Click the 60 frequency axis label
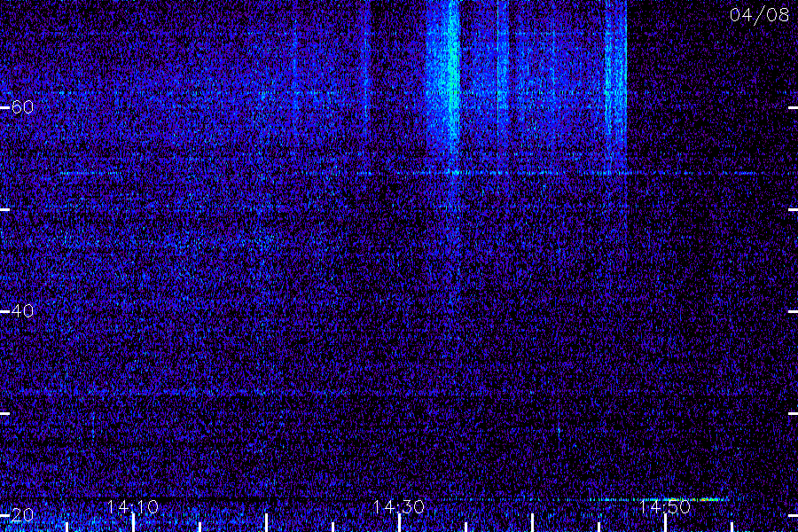798x532 pixels. click(x=22, y=107)
